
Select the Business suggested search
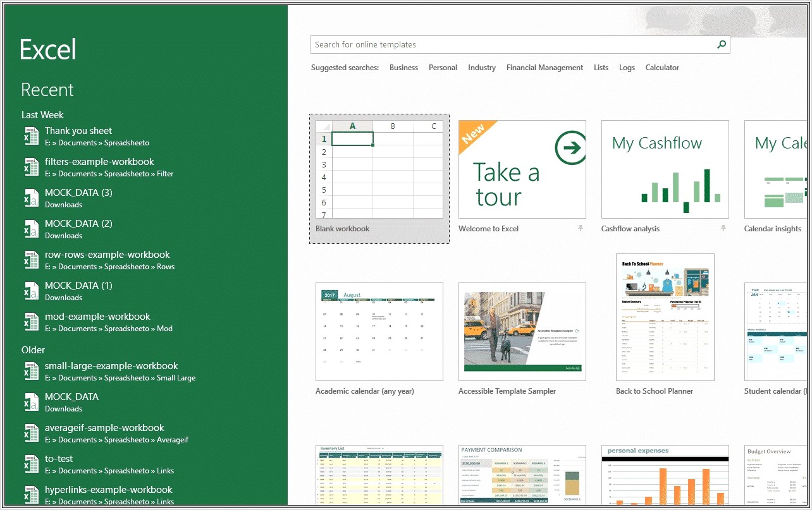403,68
